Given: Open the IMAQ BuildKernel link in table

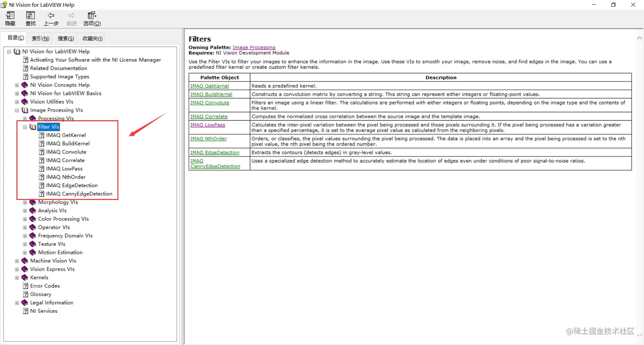Looking at the screenshot, I should pyautogui.click(x=211, y=94).
